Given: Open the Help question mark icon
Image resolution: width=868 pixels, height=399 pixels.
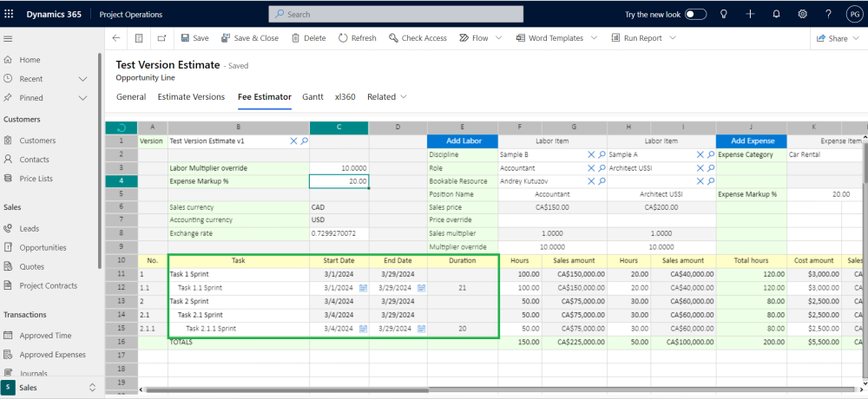Looking at the screenshot, I should pyautogui.click(x=829, y=14).
